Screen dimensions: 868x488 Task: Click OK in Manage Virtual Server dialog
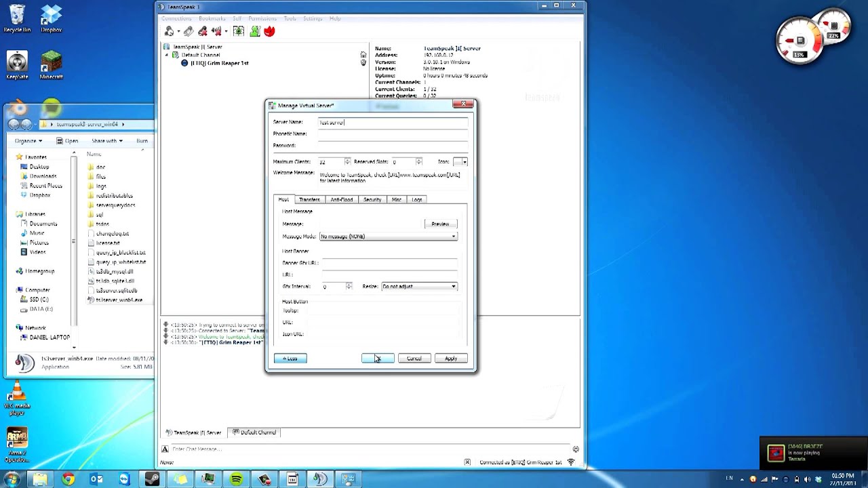[378, 359]
